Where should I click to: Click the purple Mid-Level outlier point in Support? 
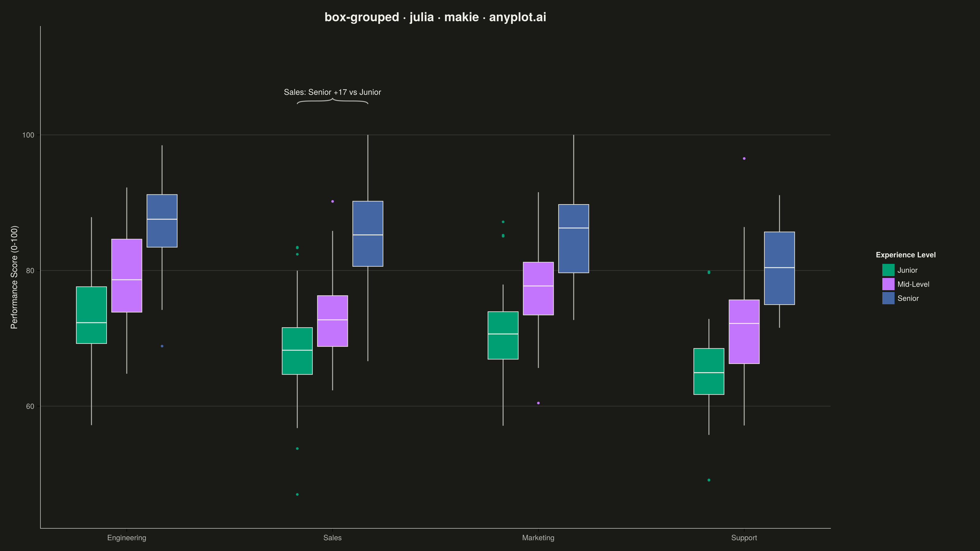click(x=744, y=159)
